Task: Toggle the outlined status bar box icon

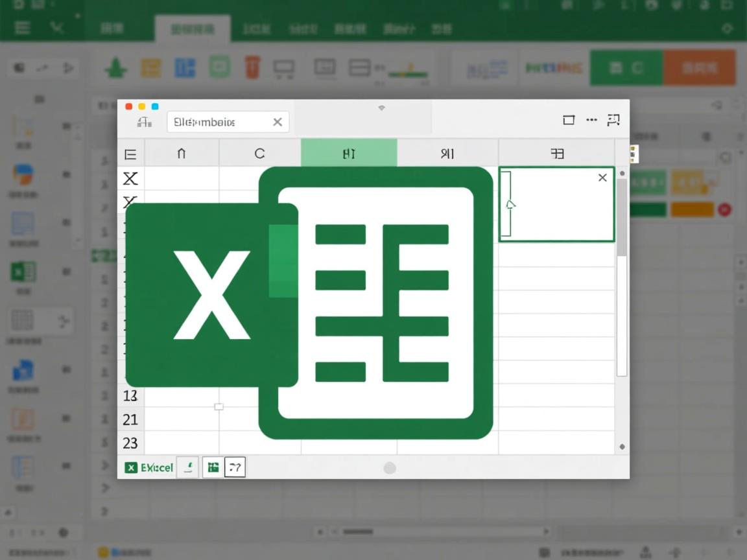Action: (x=234, y=467)
